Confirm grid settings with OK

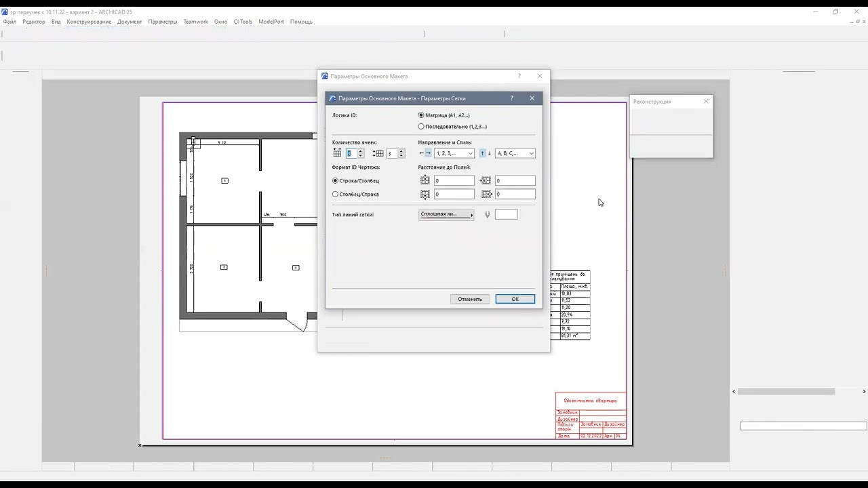(515, 299)
